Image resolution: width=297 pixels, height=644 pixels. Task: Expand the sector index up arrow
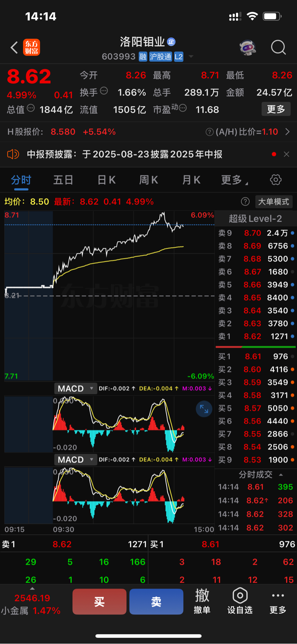32,588
